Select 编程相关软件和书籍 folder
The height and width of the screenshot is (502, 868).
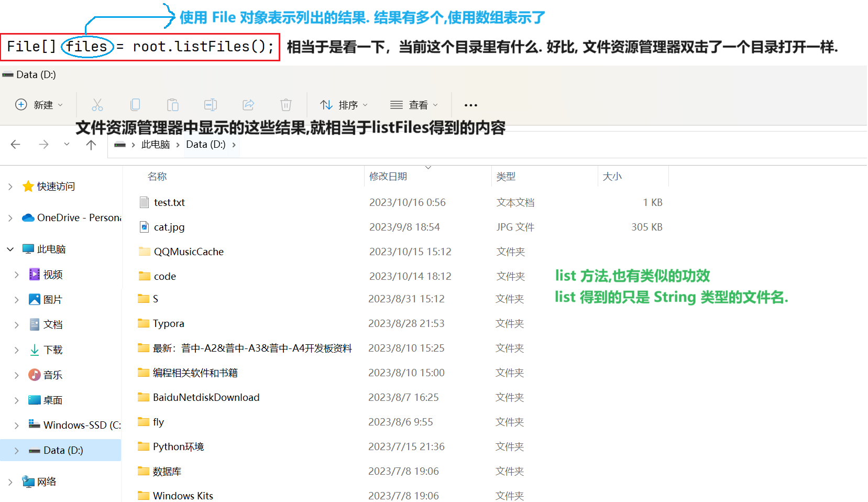click(x=195, y=373)
